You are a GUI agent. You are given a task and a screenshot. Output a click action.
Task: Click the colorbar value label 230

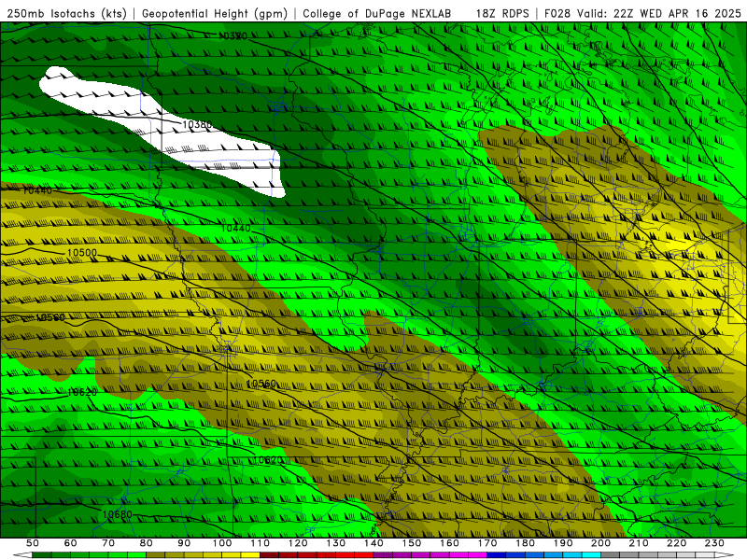click(714, 543)
